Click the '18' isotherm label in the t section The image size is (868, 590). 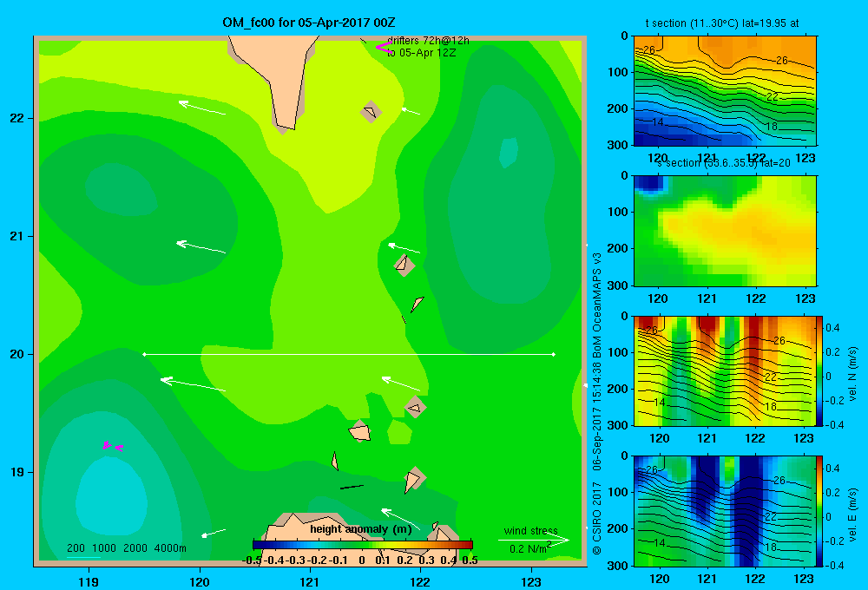click(x=771, y=126)
